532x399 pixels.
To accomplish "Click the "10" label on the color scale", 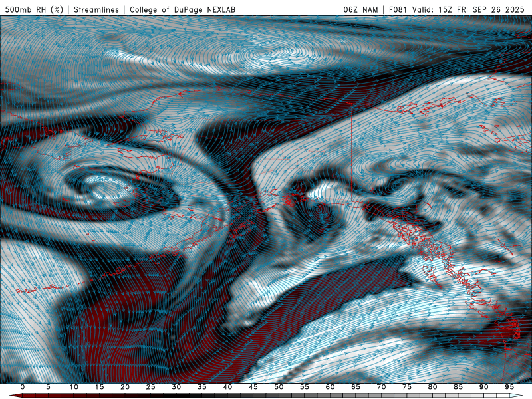I will (74, 387).
